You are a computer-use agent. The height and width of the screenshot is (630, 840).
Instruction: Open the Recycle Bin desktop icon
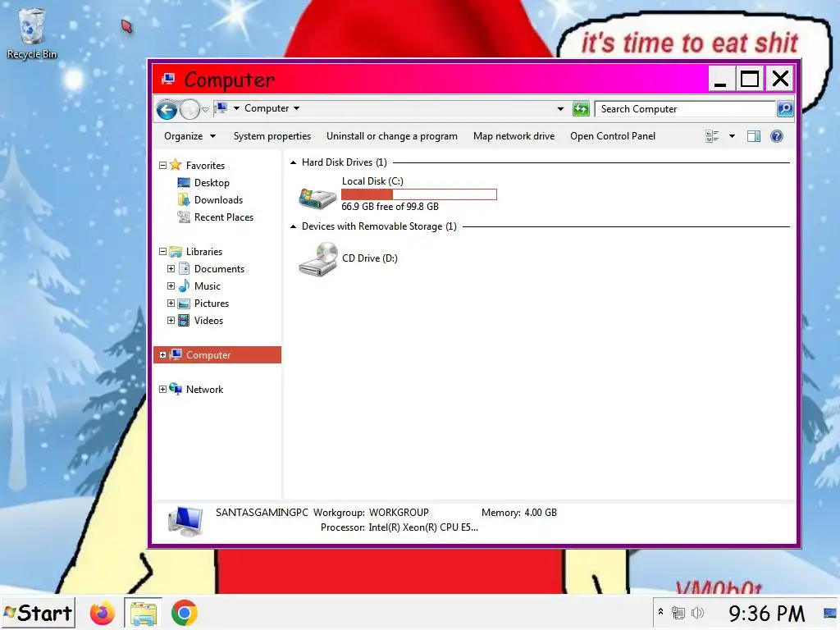32,33
